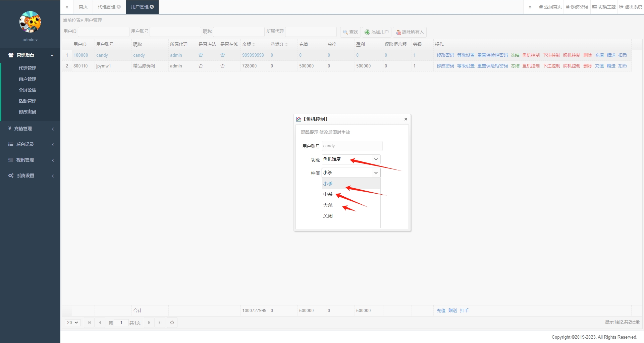Click the next page arrow icon
The image size is (644, 343).
pos(149,323)
